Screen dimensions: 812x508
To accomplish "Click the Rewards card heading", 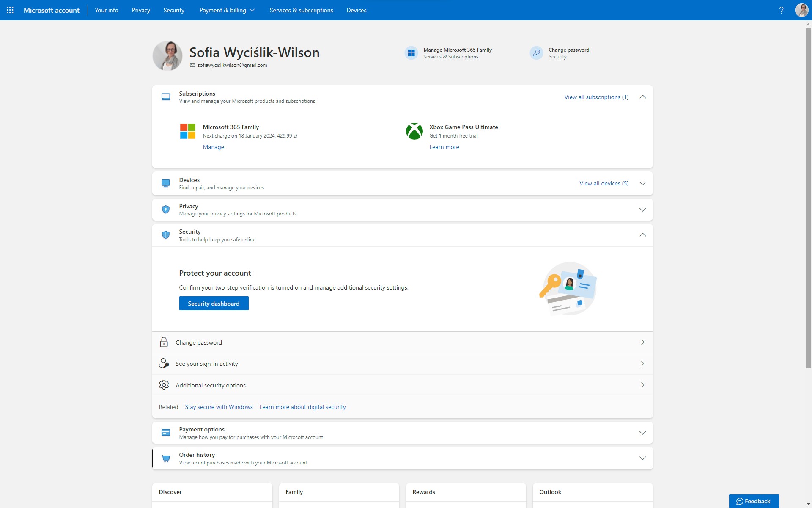I will (x=424, y=492).
